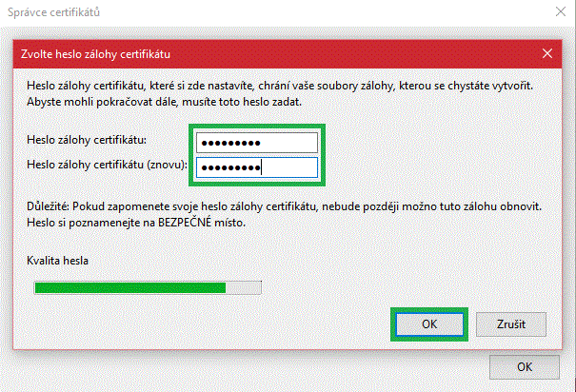Place cursor at end of repeated password dots
Viewport: 576px width, 392px height.
(263, 168)
